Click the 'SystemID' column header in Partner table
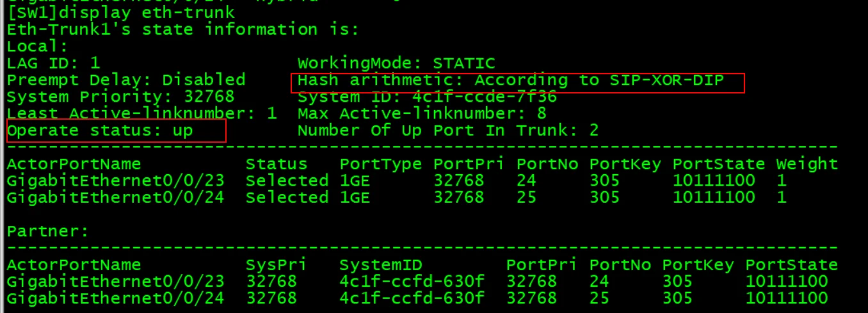 pos(380,265)
